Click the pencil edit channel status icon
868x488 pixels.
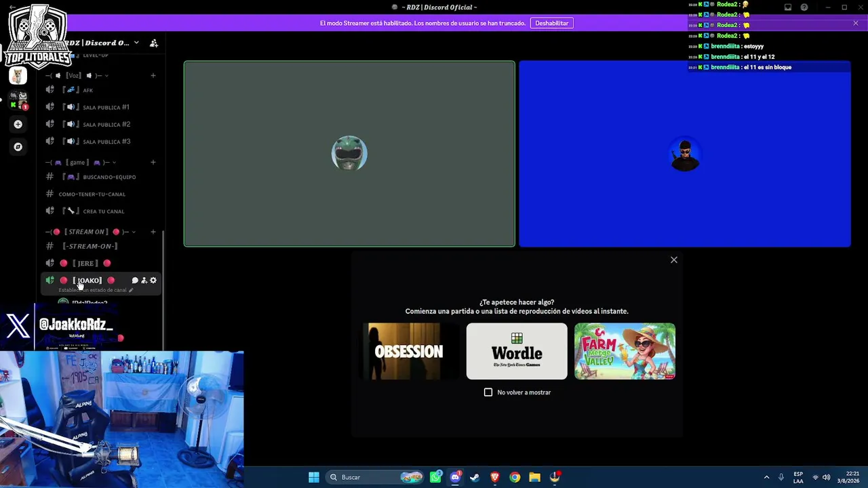point(131,290)
